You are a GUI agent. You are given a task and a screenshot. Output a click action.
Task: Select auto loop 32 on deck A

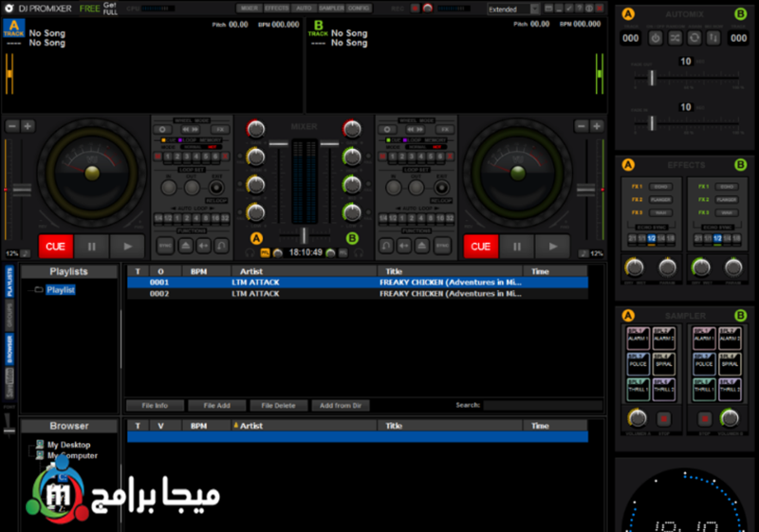pyautogui.click(x=225, y=218)
